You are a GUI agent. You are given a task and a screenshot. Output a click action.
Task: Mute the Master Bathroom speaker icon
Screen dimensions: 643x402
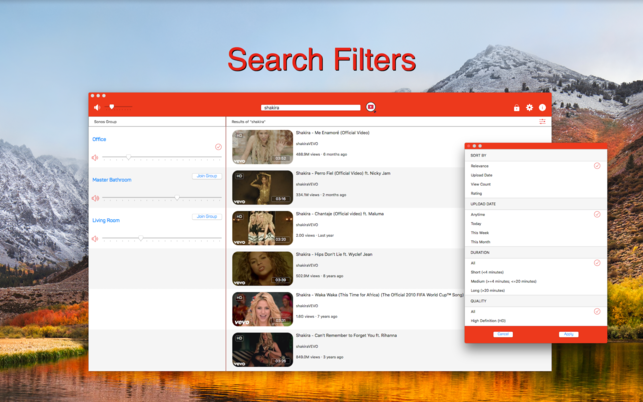[95, 198]
